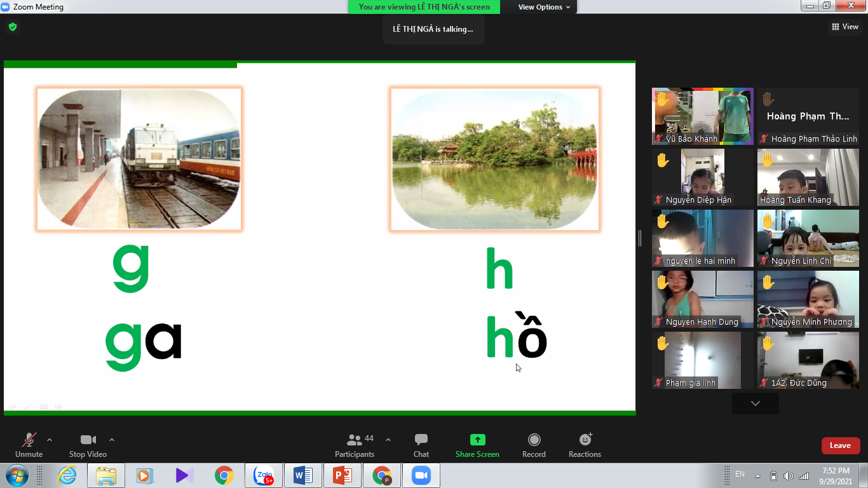Unmute the microphone
The width and height of the screenshot is (868, 488).
click(x=29, y=445)
